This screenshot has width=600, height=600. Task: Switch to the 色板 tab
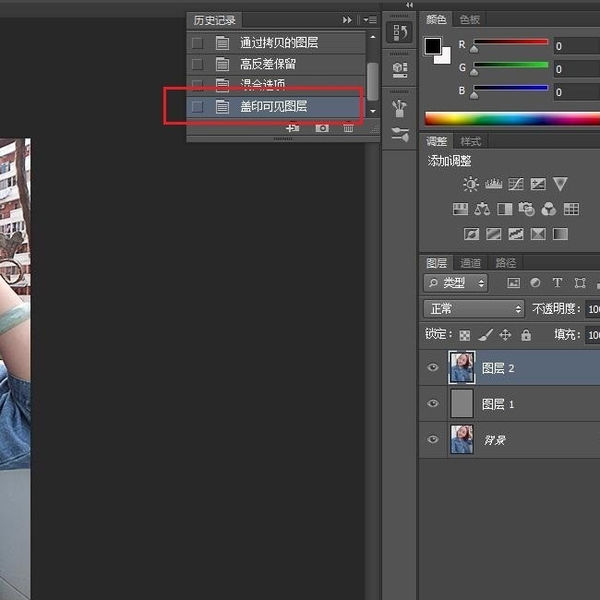coord(470,20)
